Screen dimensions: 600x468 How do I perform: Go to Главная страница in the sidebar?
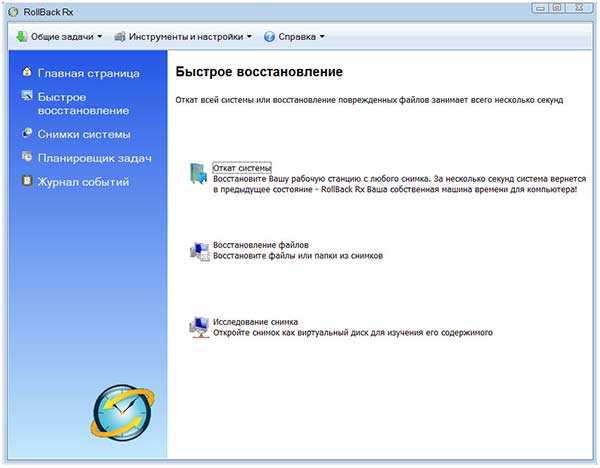coord(88,73)
